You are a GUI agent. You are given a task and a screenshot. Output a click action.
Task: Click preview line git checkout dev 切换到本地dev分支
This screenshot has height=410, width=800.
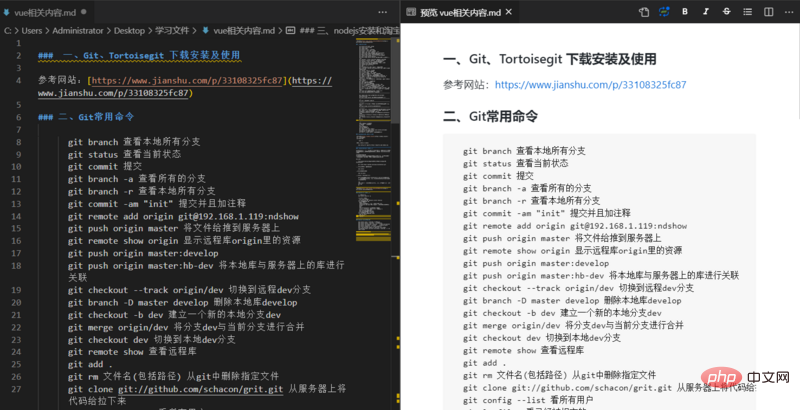coord(542,338)
